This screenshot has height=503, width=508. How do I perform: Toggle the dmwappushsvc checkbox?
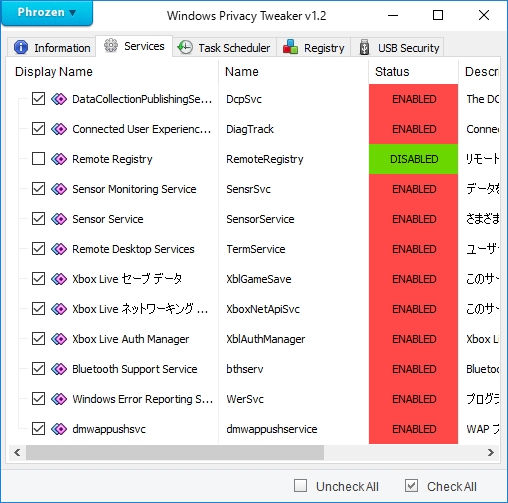click(x=38, y=429)
